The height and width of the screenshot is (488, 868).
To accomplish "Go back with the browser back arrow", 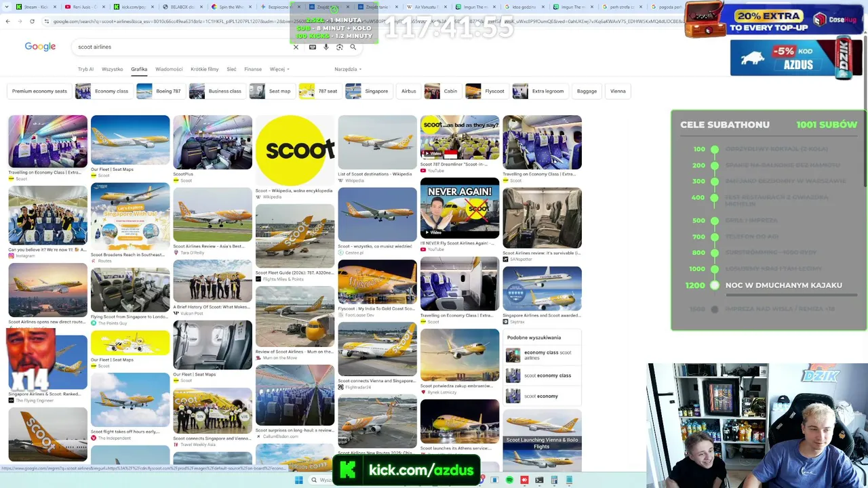I will point(7,21).
